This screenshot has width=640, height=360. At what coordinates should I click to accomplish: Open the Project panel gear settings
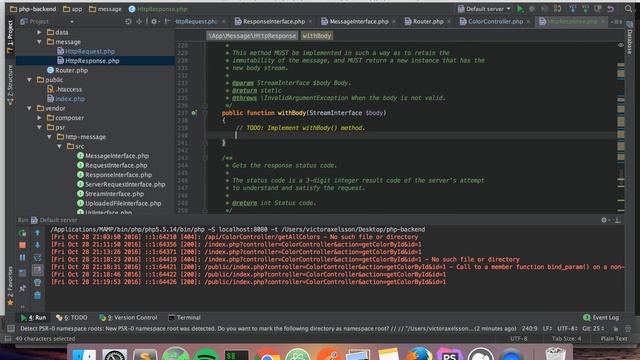(154, 21)
